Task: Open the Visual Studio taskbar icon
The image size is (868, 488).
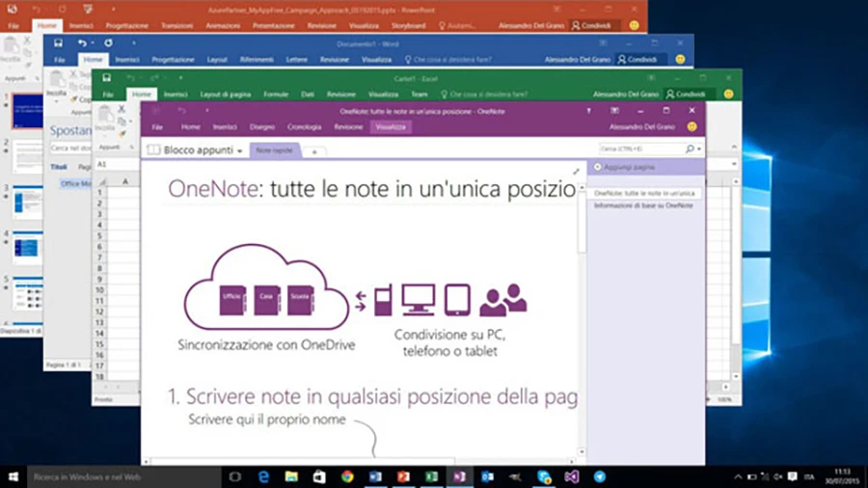Action: pyautogui.click(x=571, y=476)
